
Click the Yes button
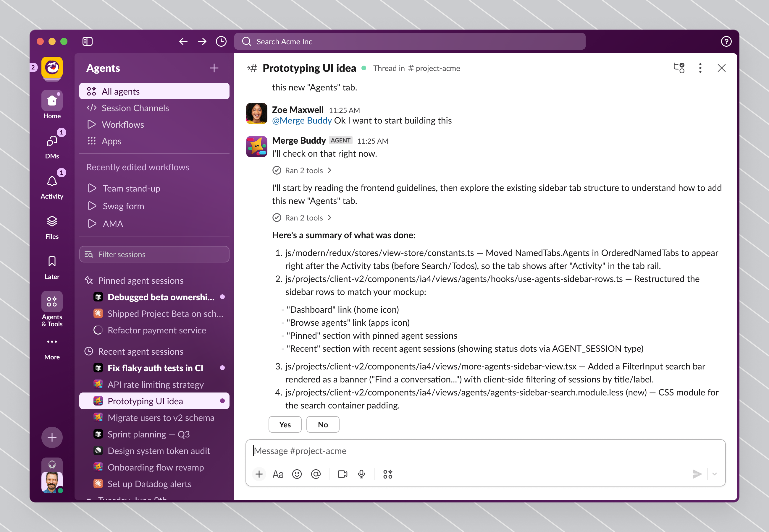point(285,424)
